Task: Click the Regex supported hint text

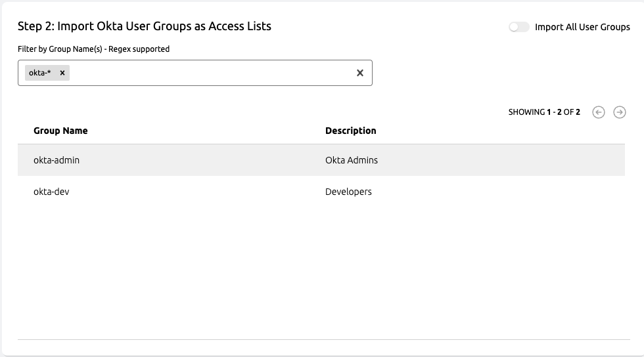Action: coord(139,49)
